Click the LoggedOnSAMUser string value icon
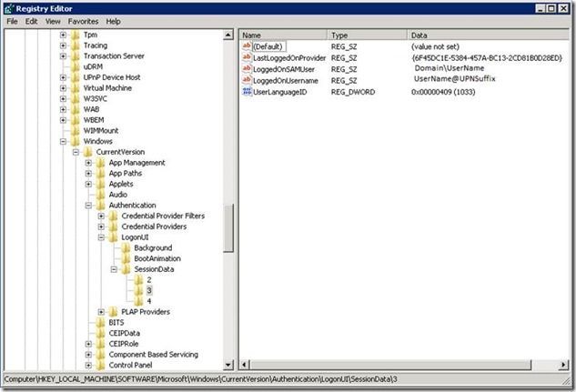 247,69
